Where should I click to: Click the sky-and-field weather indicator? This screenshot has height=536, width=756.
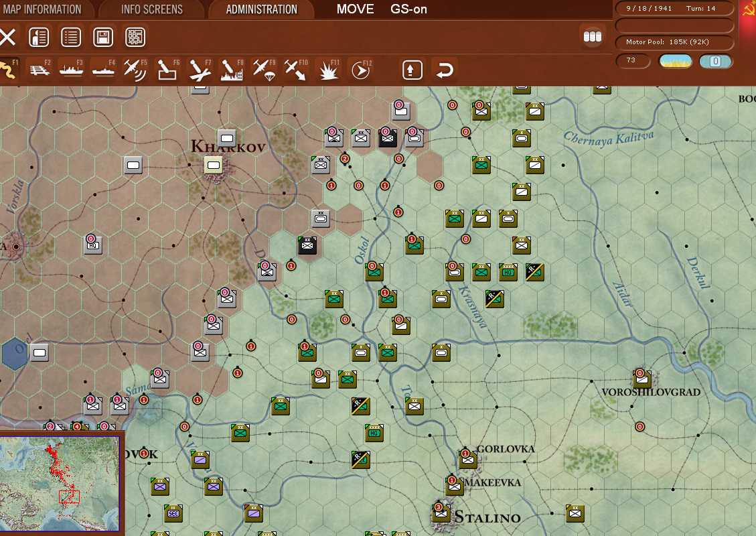(x=676, y=61)
